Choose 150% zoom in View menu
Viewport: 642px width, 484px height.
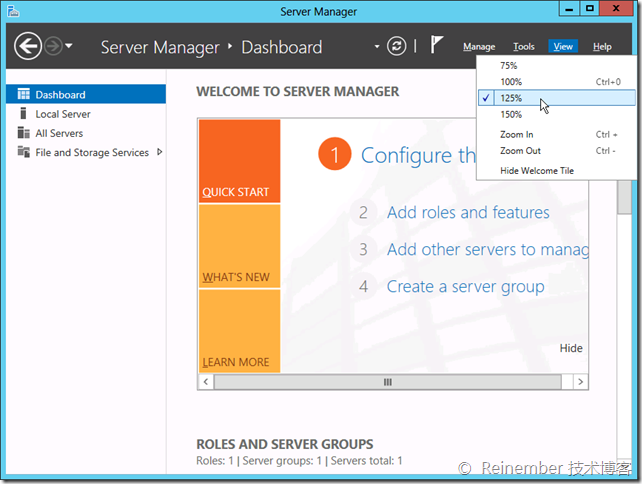coord(512,114)
